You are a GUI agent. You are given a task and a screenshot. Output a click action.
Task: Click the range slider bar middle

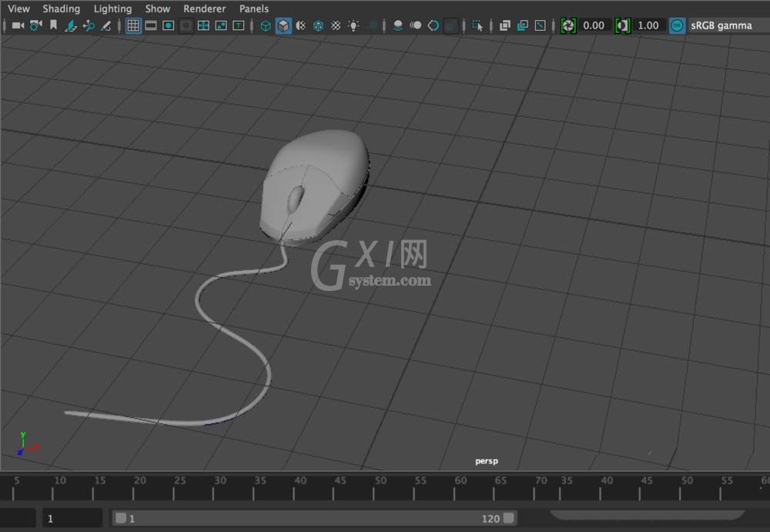click(314, 518)
